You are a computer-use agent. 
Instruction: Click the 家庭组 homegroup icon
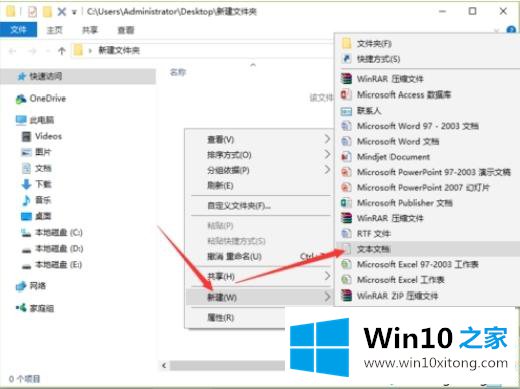21,308
